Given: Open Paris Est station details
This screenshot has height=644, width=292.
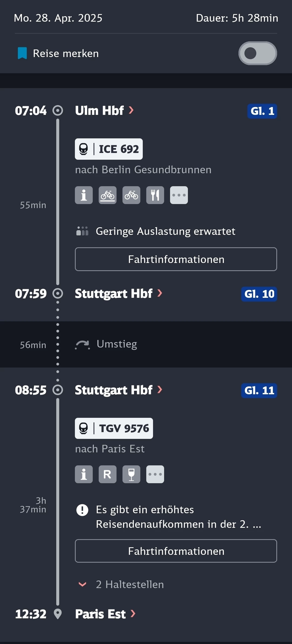Looking at the screenshot, I should tap(105, 614).
